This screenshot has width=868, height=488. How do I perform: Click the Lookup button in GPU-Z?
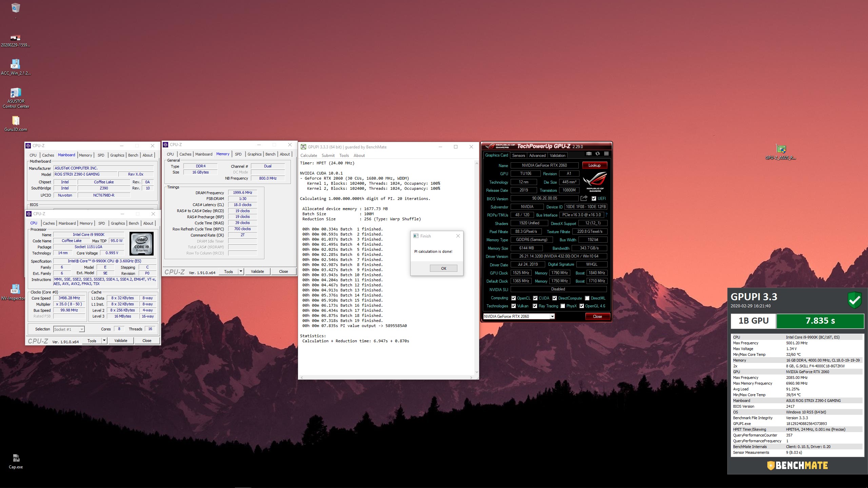pos(594,165)
